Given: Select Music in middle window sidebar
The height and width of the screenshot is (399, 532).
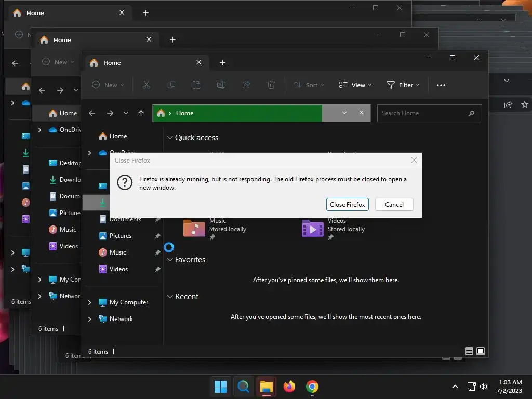Looking at the screenshot, I should click(x=63, y=230).
